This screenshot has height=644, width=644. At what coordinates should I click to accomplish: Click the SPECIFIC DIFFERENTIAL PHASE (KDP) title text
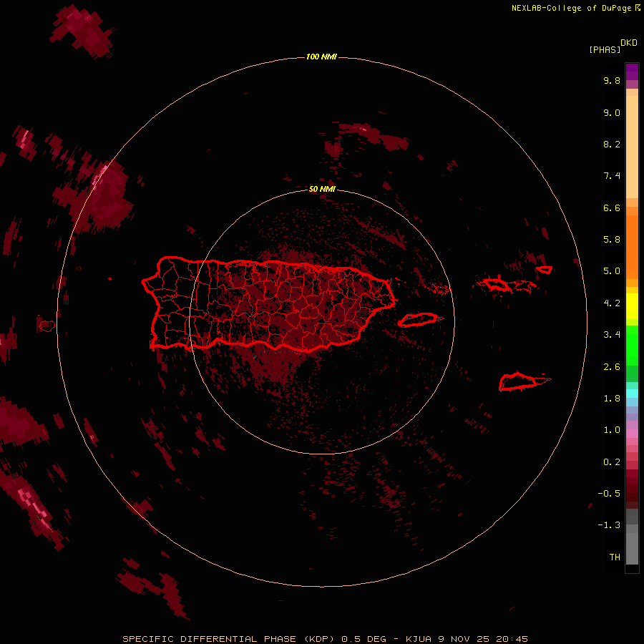[230, 639]
